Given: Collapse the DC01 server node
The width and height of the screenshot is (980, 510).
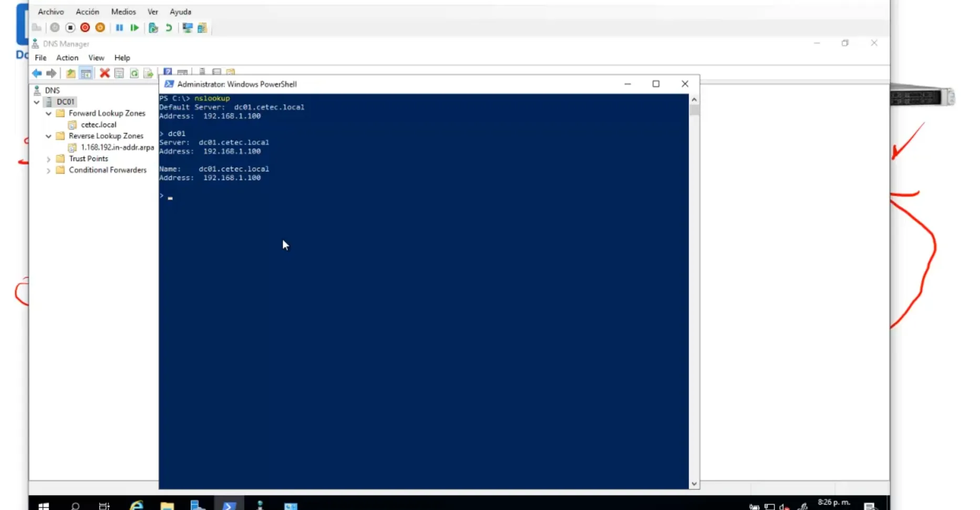Looking at the screenshot, I should tap(37, 102).
